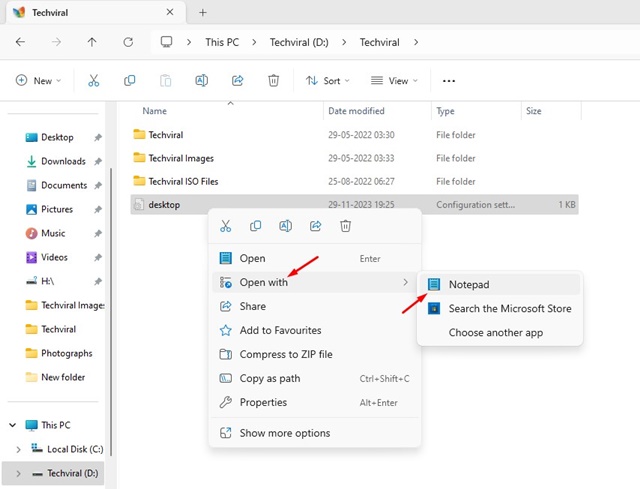Expand the Techviral (D:) tree node
This screenshot has width=640, height=489.
pos(18,473)
